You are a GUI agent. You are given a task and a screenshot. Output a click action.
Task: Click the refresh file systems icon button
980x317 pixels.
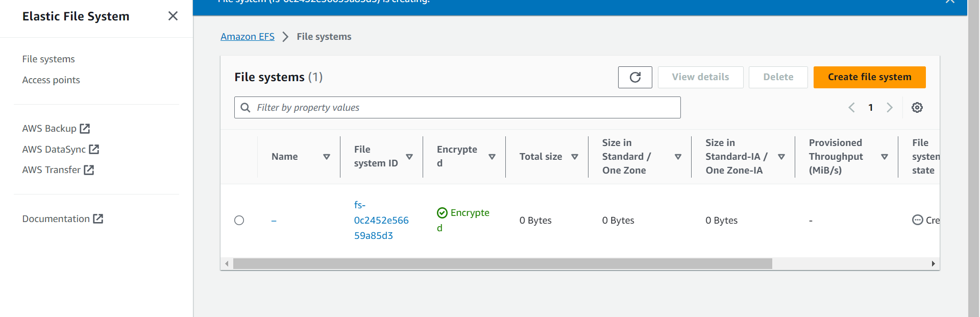[x=635, y=77]
